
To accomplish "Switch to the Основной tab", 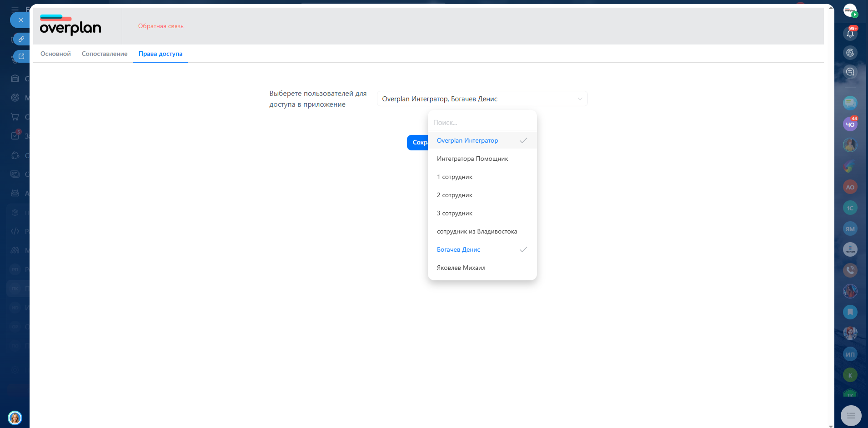I will (x=55, y=54).
